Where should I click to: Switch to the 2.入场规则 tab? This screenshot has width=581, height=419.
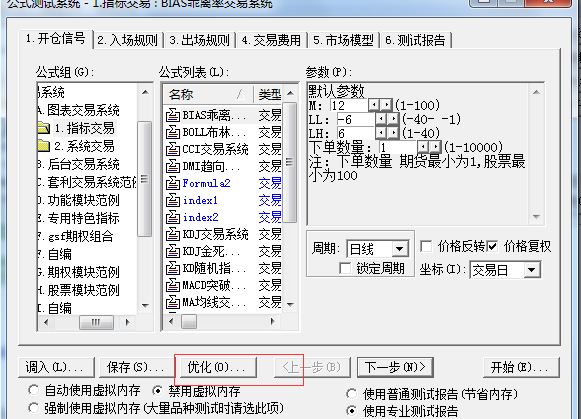pyautogui.click(x=128, y=40)
